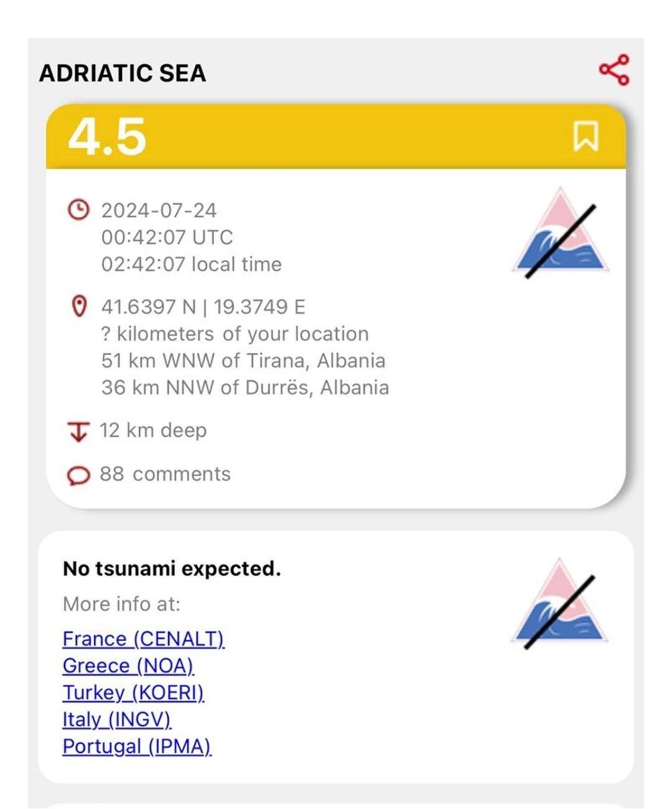This screenshot has height=809, width=672.
Task: Open the Italy (INGV) link
Action: (117, 719)
